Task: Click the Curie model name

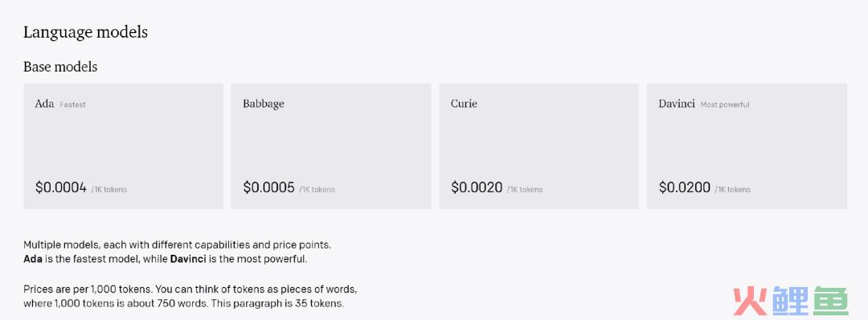Action: pos(464,104)
